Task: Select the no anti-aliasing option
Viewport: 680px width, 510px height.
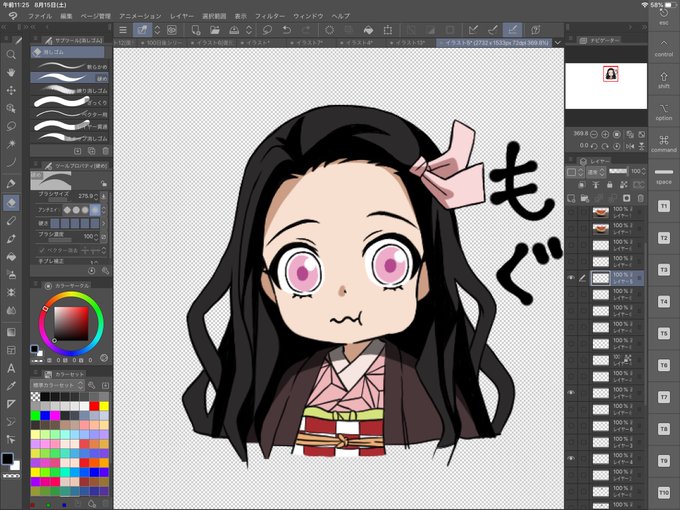Action: (x=67, y=210)
